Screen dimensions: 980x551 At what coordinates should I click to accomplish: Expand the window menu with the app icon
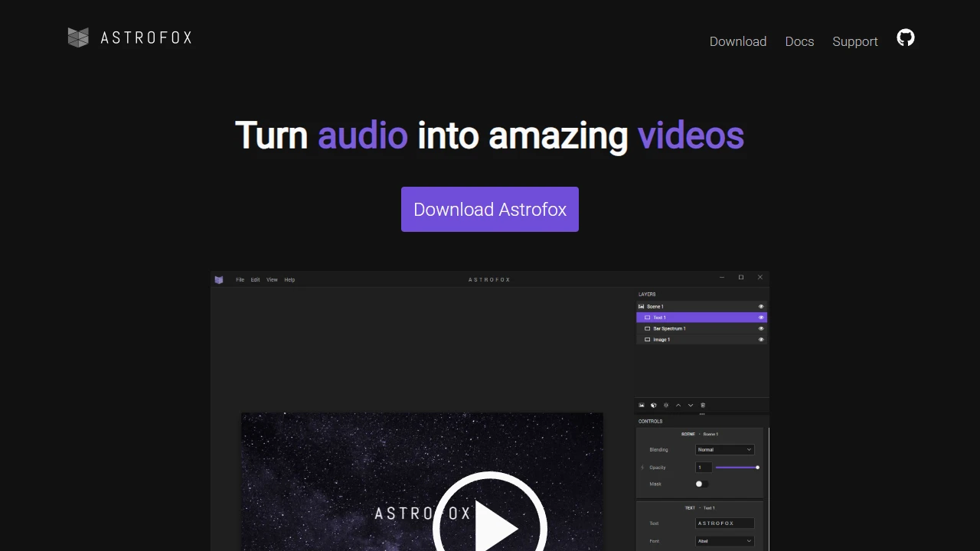[x=219, y=279]
